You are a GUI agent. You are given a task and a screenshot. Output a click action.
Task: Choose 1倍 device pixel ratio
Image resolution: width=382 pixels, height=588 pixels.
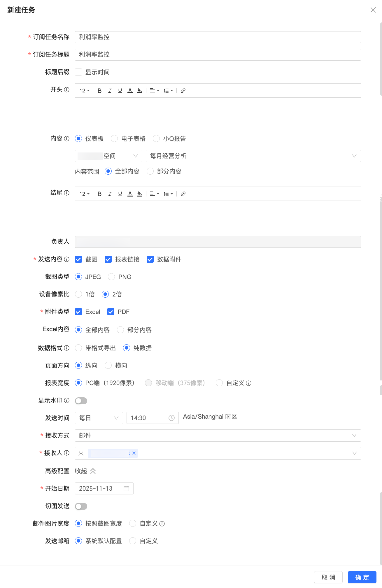78,294
